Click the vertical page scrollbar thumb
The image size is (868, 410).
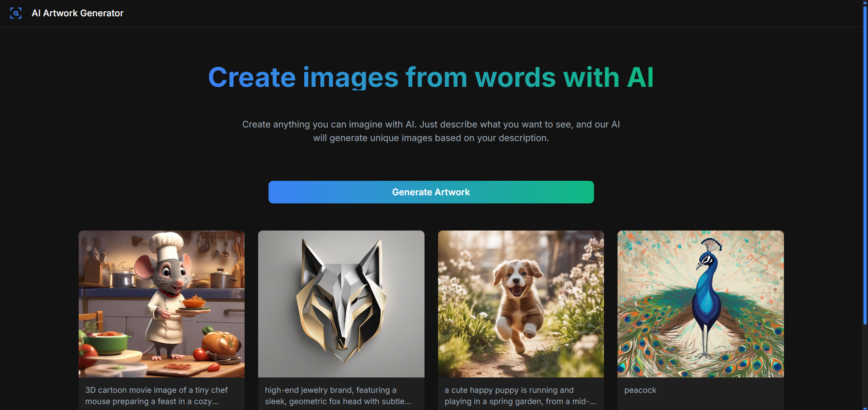pos(865,165)
